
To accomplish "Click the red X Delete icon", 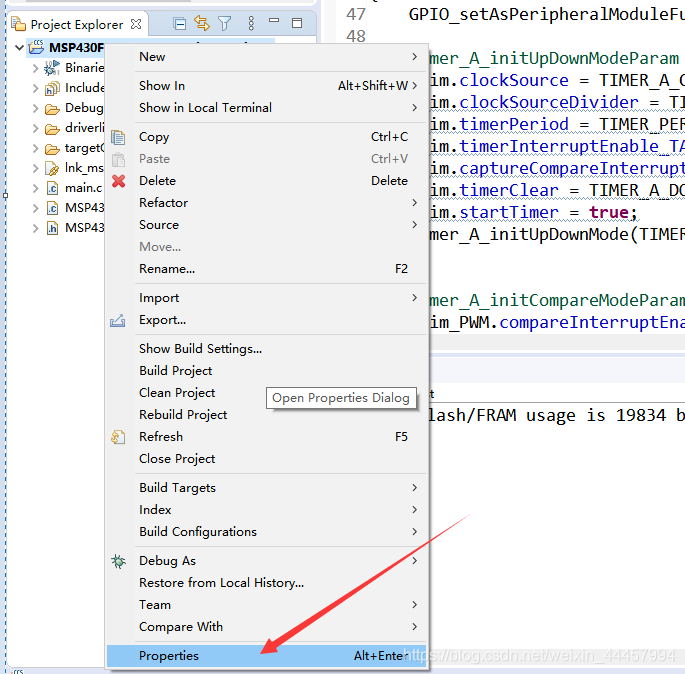I will (x=118, y=181).
